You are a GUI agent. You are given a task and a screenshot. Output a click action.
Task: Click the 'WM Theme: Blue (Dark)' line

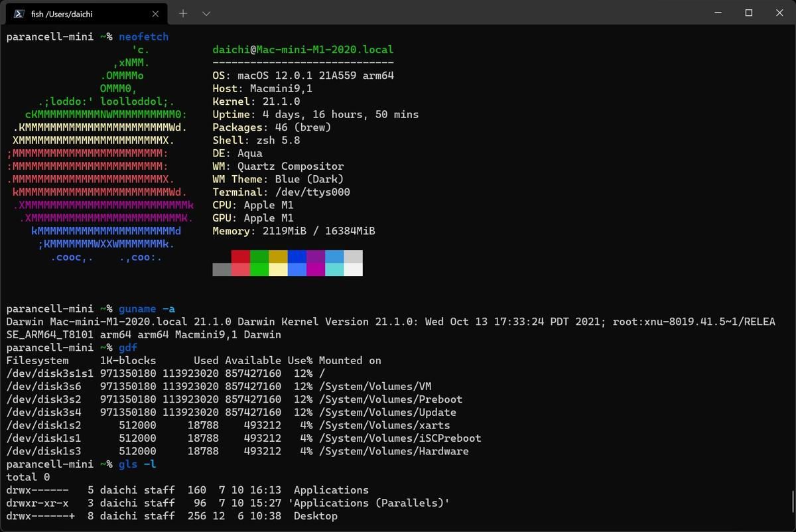pyautogui.click(x=278, y=179)
